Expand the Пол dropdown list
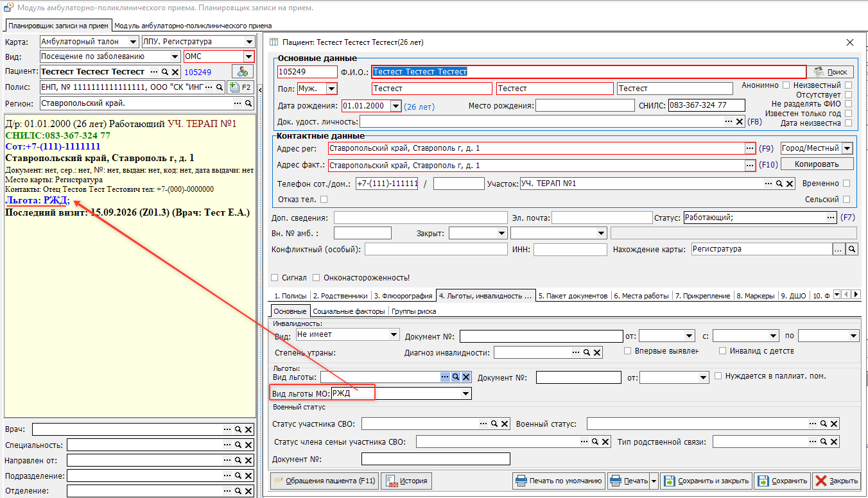 [331, 89]
